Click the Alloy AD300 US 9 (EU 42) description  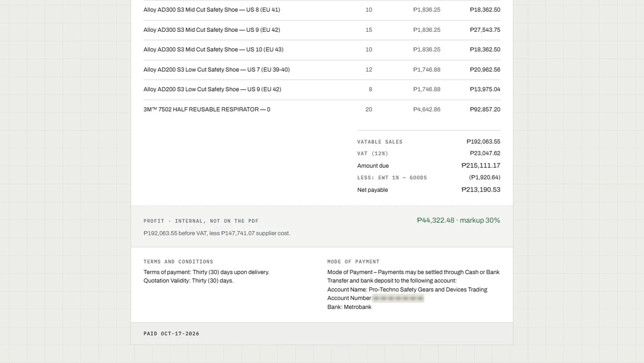[212, 30]
